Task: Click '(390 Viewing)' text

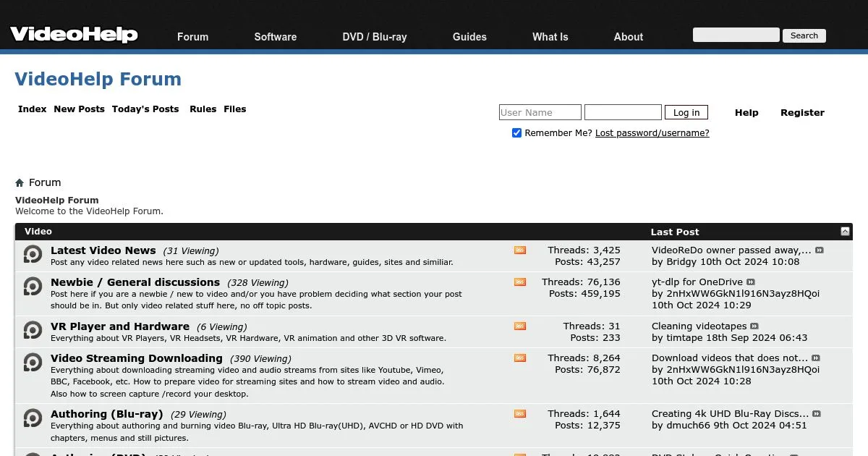Action: click(260, 359)
